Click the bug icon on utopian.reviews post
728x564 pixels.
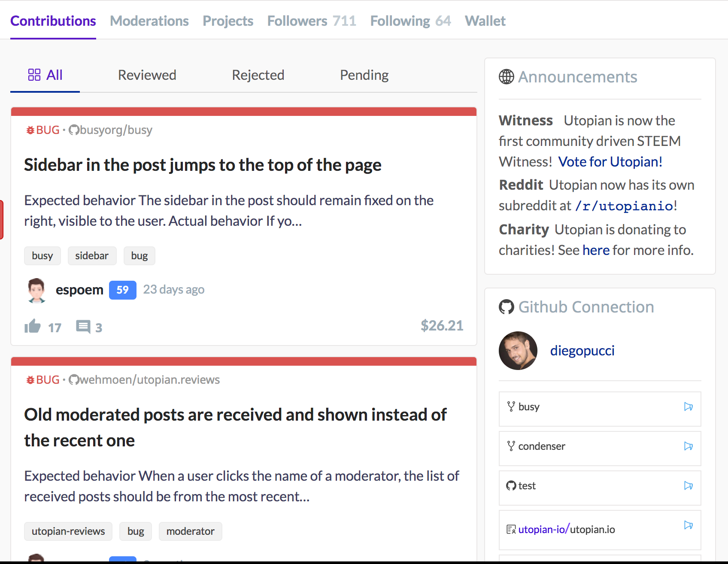[x=30, y=380]
